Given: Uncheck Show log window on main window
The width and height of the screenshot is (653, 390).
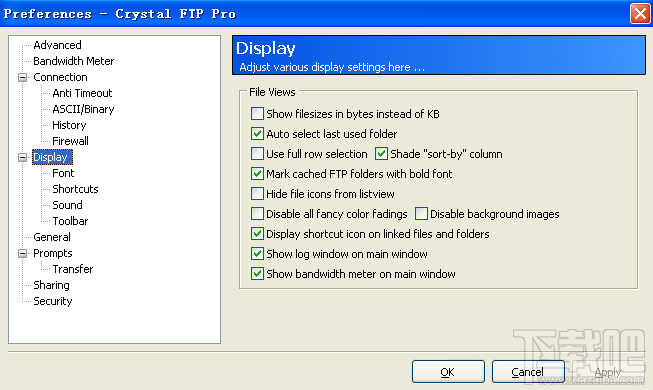Looking at the screenshot, I should pyautogui.click(x=257, y=254).
